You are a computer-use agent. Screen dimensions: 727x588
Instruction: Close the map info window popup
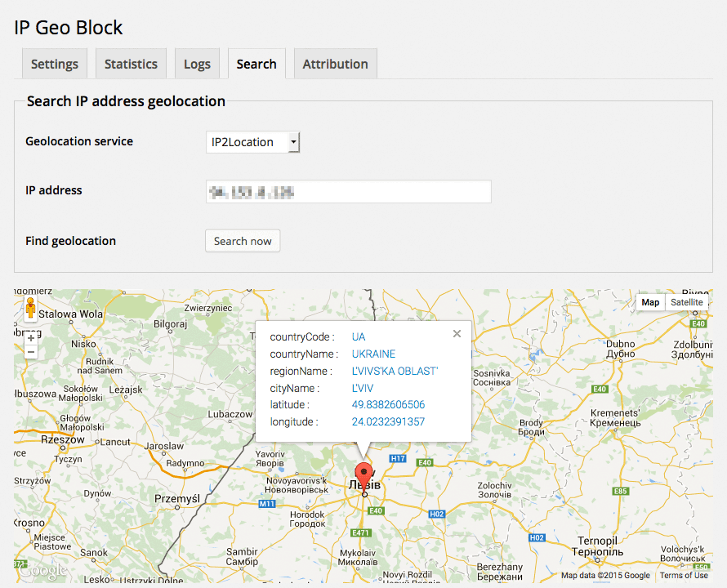(x=457, y=333)
